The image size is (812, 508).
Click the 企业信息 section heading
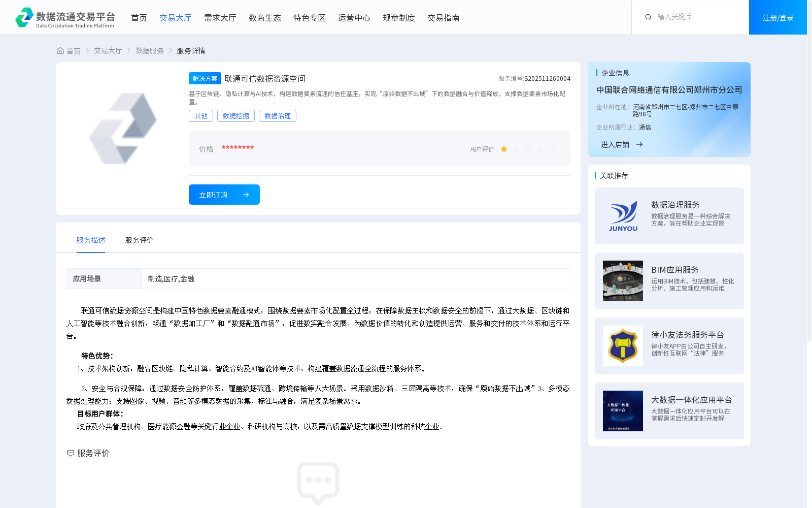pyautogui.click(x=616, y=73)
